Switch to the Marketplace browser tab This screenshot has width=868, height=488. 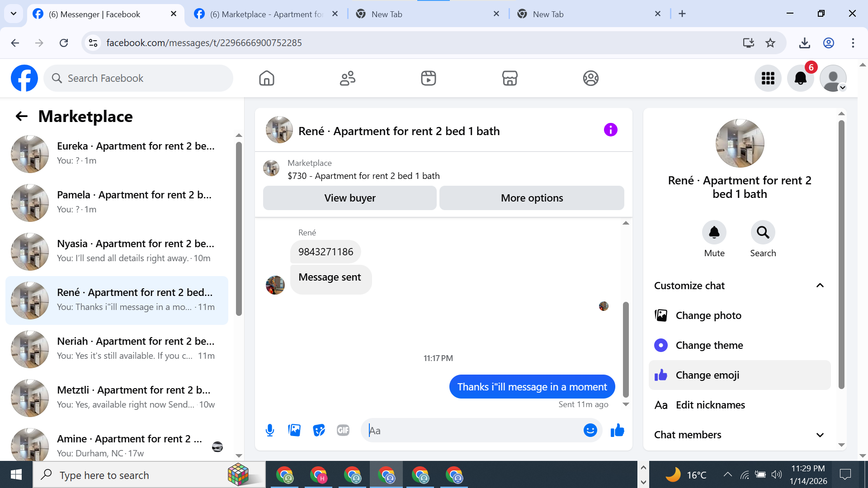pos(267,14)
